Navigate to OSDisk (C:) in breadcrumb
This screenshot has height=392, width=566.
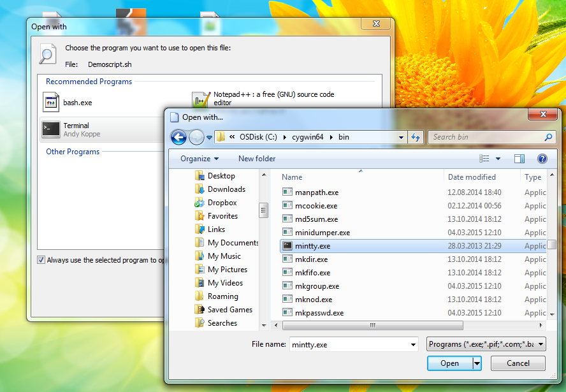[258, 137]
